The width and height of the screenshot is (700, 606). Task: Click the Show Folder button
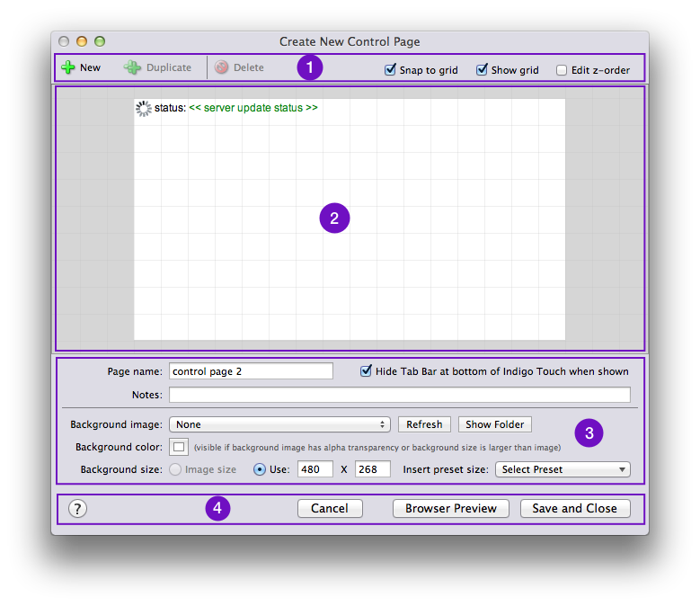[x=494, y=424]
